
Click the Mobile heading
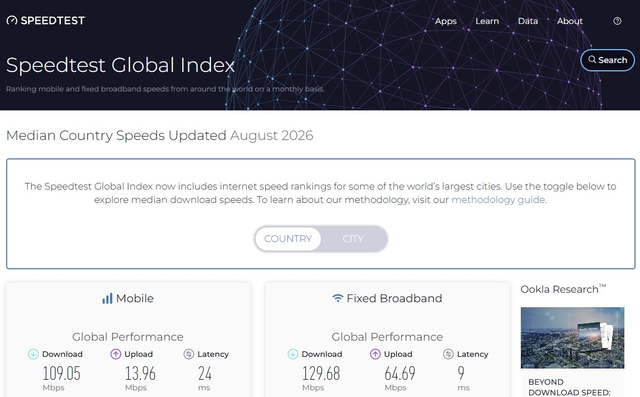pos(135,298)
